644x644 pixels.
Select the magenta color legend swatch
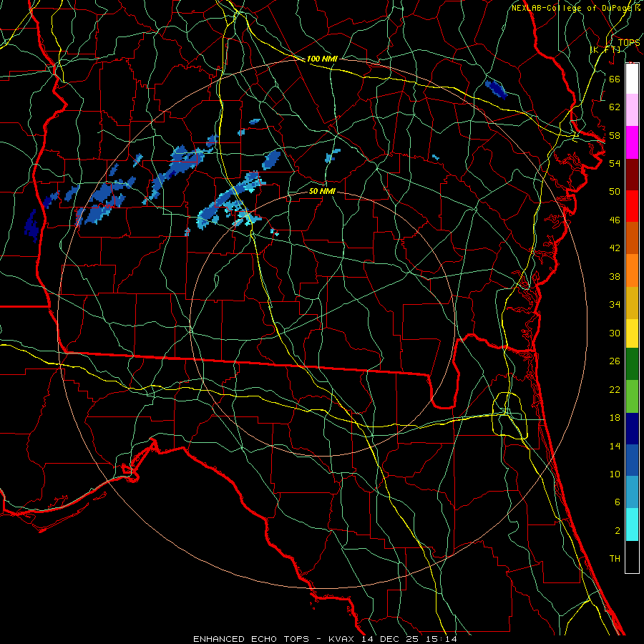coord(632,142)
